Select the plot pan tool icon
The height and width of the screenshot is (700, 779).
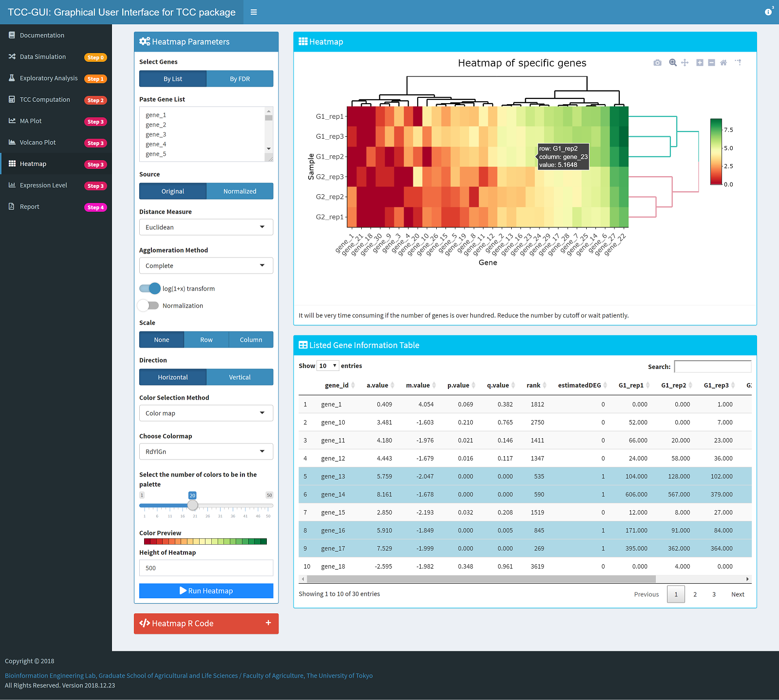685,63
